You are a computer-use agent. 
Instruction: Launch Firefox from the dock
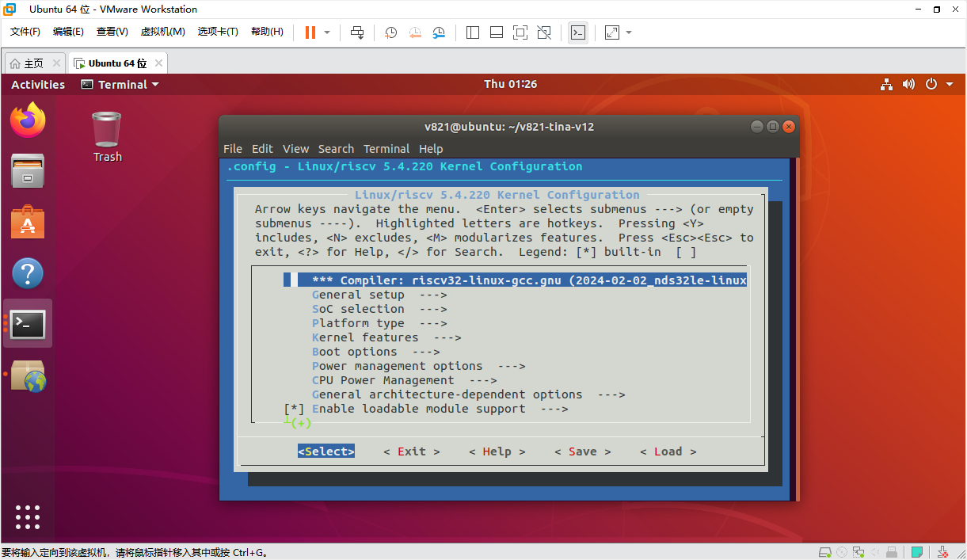click(28, 120)
